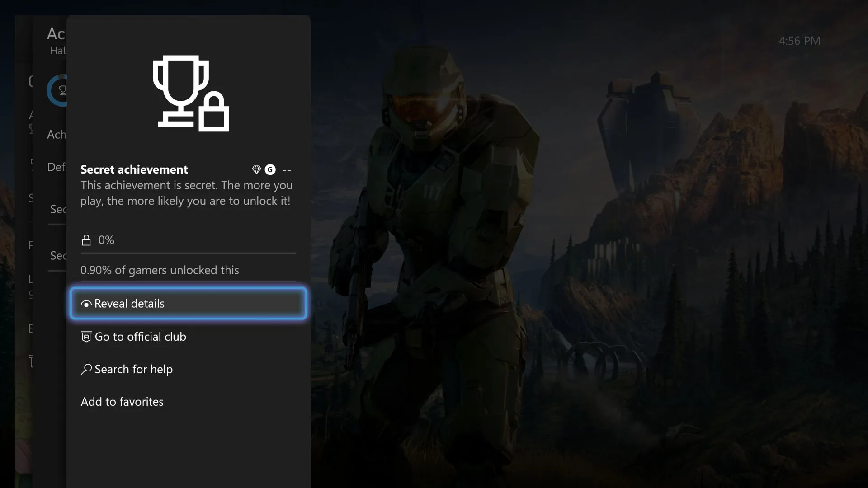Click the 4:56 PM clock

pos(799,41)
